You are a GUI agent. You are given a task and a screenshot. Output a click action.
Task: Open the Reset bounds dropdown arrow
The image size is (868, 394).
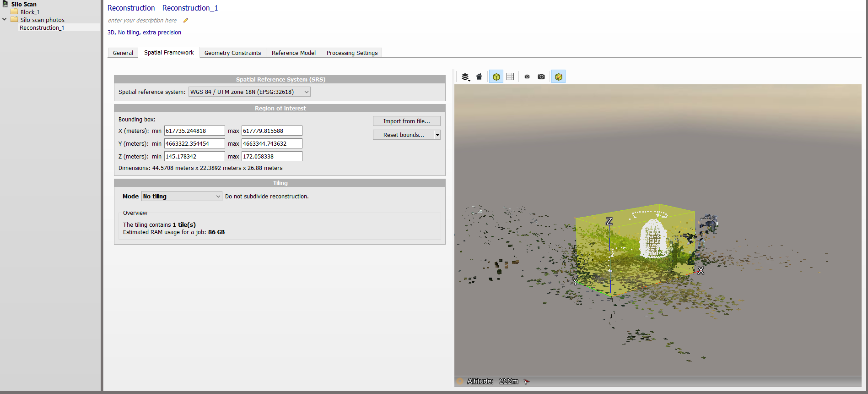(437, 135)
